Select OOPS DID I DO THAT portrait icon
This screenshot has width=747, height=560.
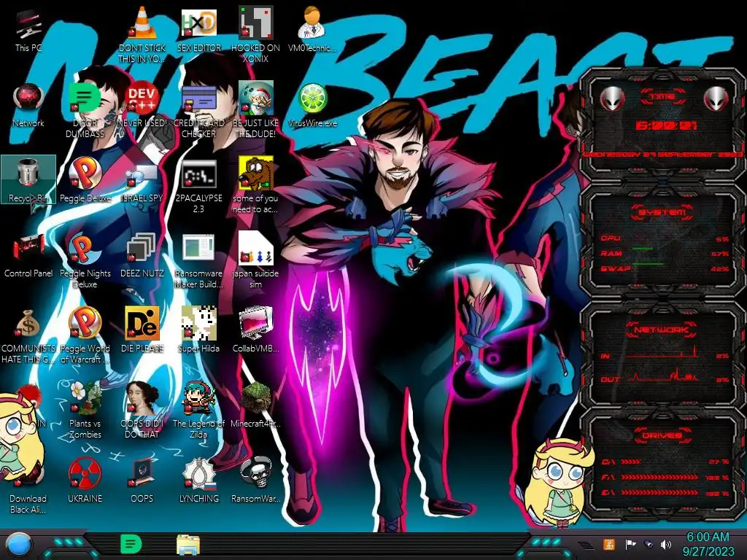point(142,411)
